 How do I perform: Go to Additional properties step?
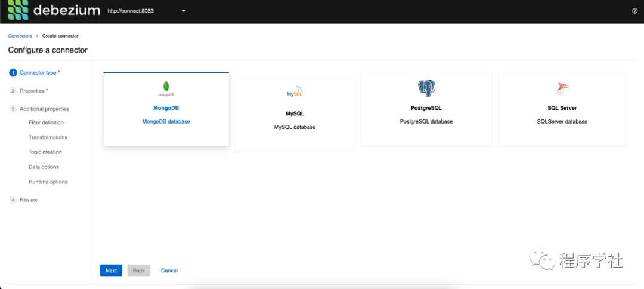44,109
